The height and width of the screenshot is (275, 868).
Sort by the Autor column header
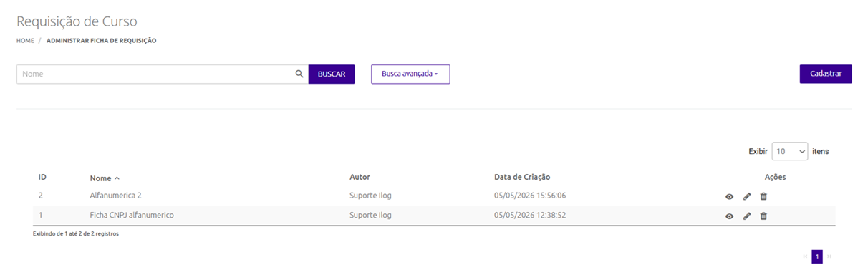click(360, 177)
